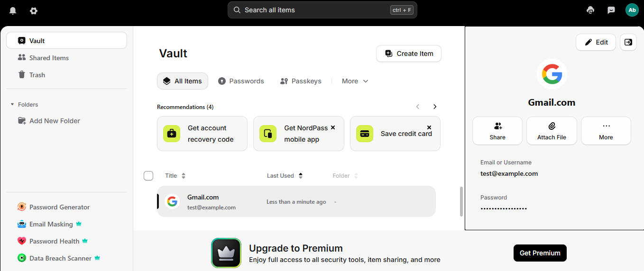Click the Get Premium button
644x271 pixels.
(540, 253)
